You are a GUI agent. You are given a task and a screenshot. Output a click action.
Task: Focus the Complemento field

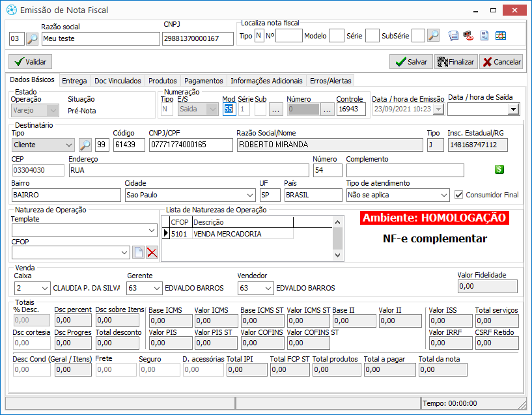405,170
